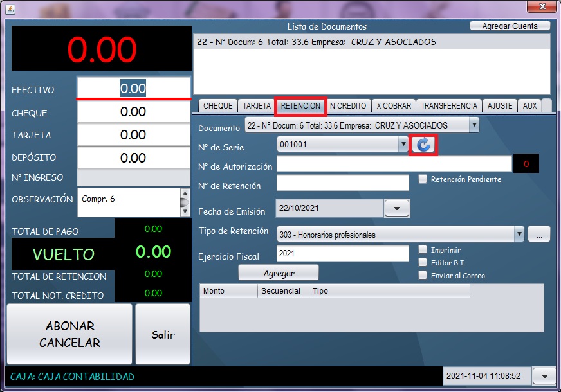This screenshot has height=392, width=561.
Task: Click the Agregar button
Action: pos(279,273)
